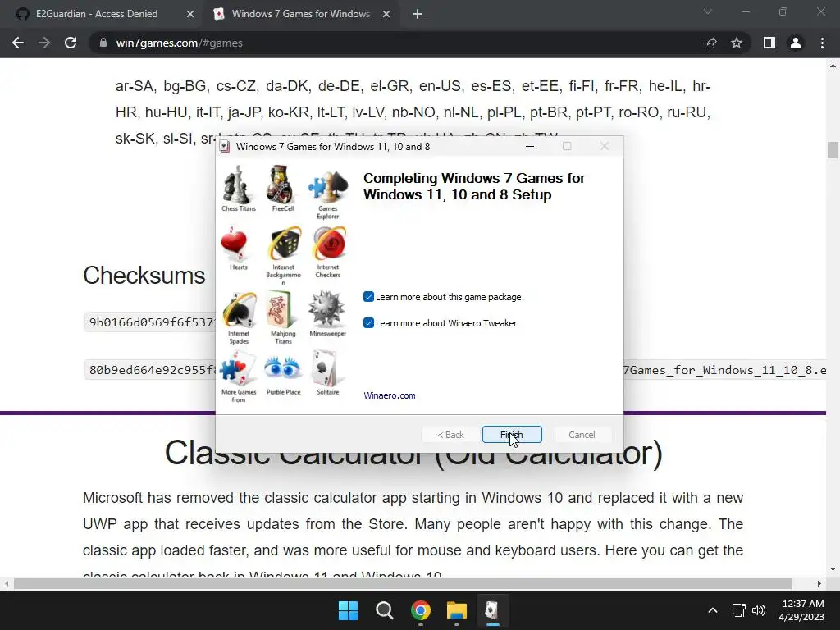Open the Winaero.com link in installer
This screenshot has height=630, width=840.
[390, 395]
